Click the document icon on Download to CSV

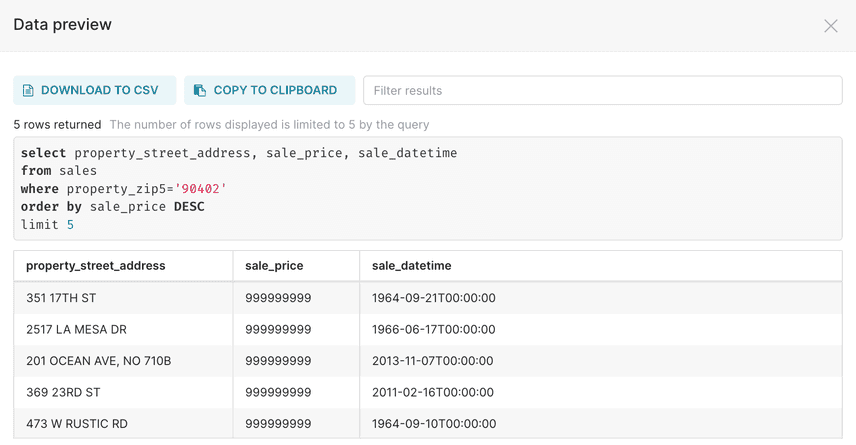(28, 91)
